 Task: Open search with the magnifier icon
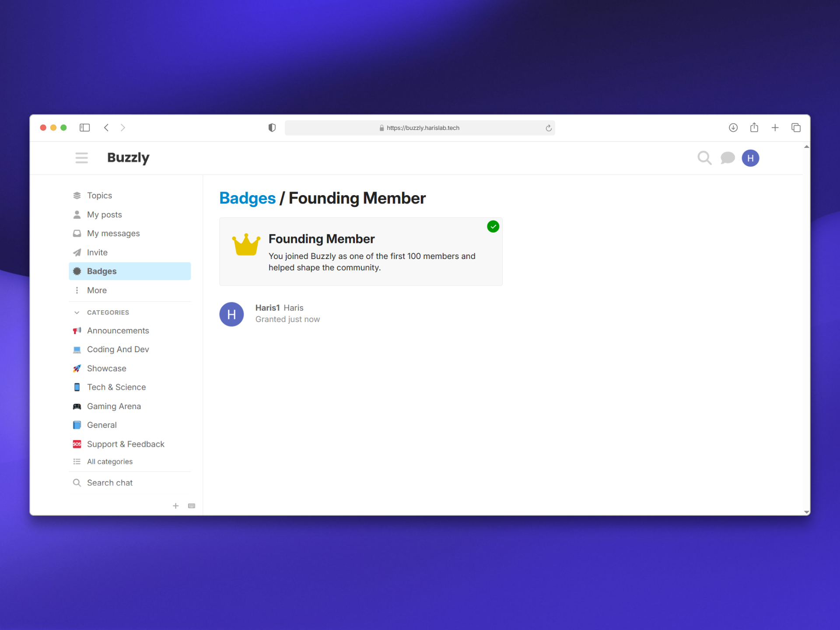(x=704, y=158)
